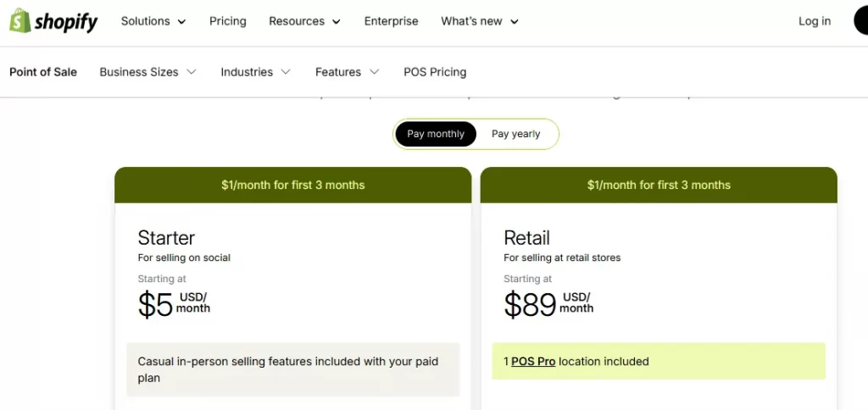Viewport: 868px width, 410px height.
Task: Click the "For selling at retail stores" text
Action: (562, 258)
